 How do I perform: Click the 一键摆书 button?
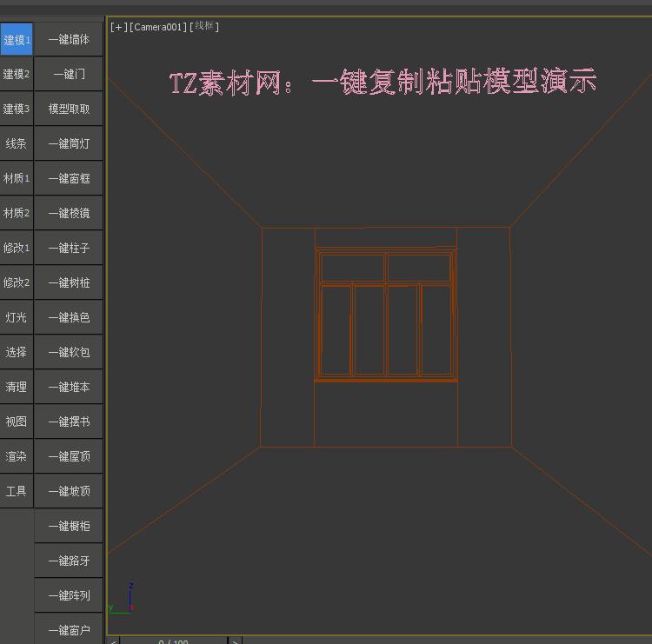click(x=69, y=422)
